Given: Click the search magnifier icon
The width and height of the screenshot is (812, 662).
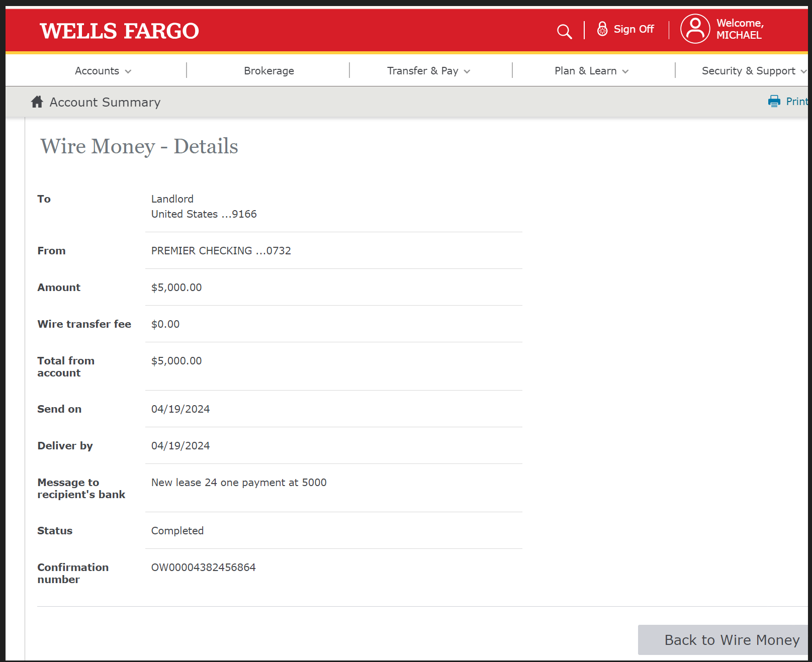Looking at the screenshot, I should (564, 31).
